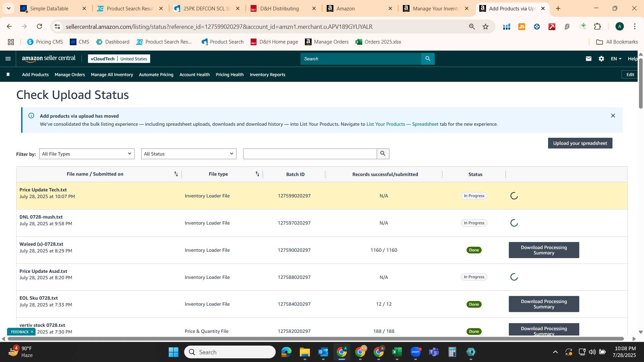Click the orange JS extension icon
644x362 pixels.
click(522, 26)
